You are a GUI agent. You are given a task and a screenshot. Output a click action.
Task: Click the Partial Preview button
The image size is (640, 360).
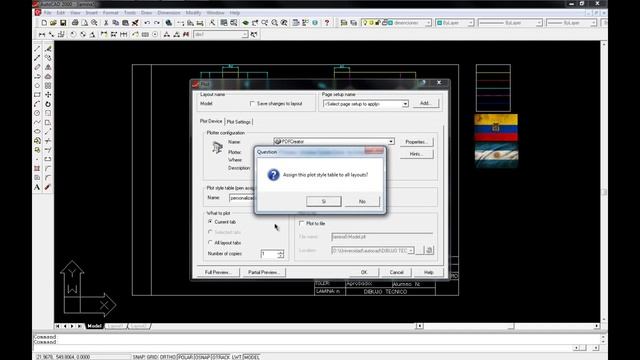point(263,272)
